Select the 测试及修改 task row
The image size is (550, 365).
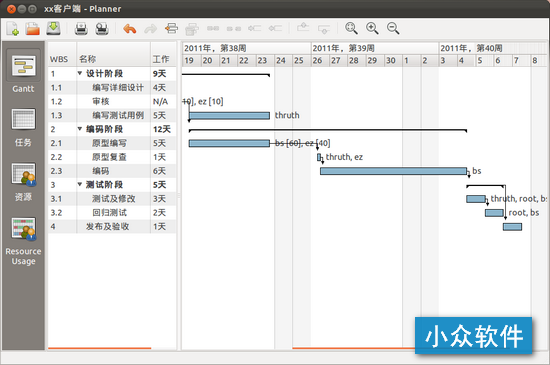[112, 198]
